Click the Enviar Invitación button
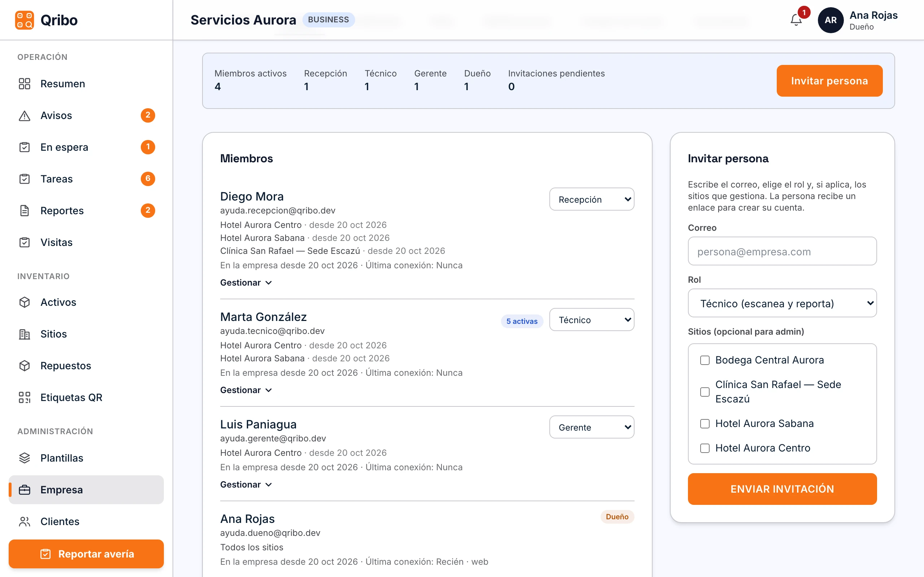 (x=782, y=489)
